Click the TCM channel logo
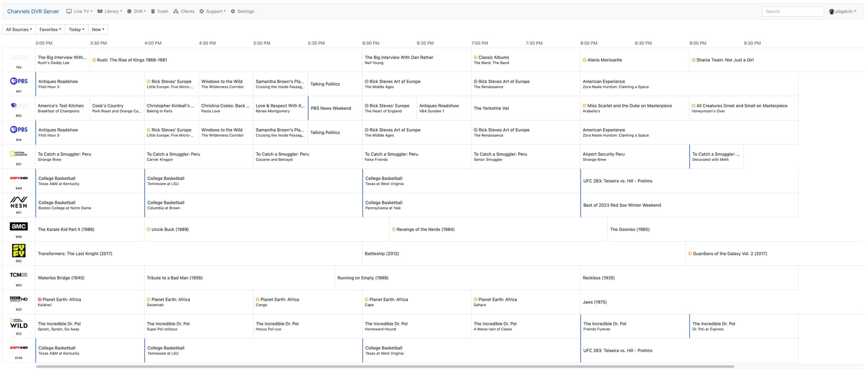868x374 pixels. [19, 275]
